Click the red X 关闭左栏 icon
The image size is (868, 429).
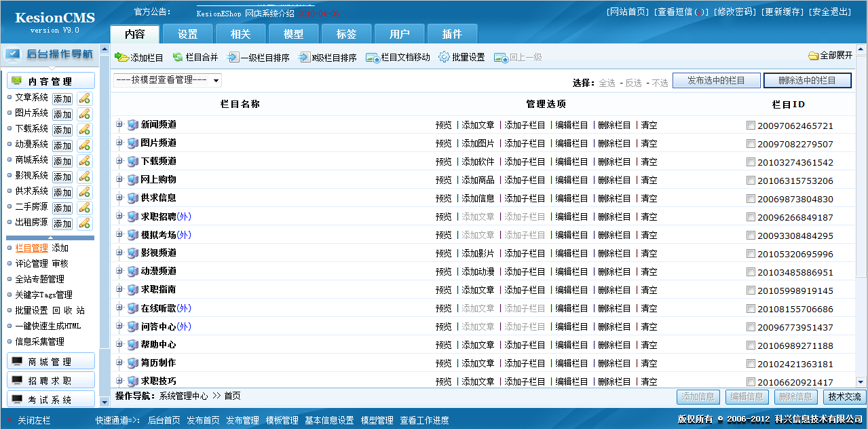[10, 421]
